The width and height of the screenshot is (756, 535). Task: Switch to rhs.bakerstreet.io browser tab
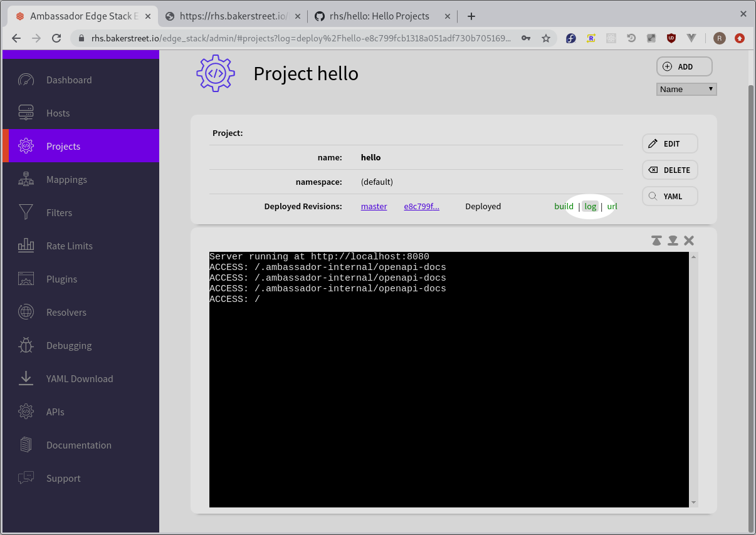coord(234,16)
